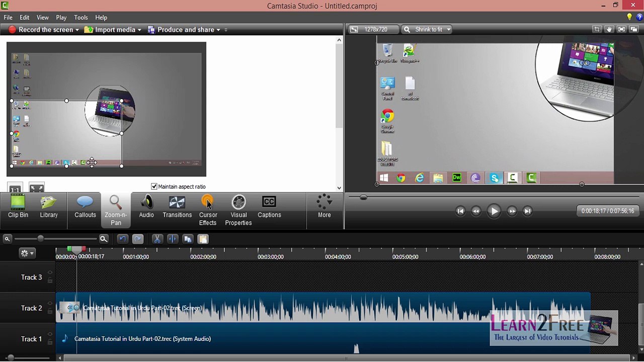Toggle Track 2 lock
644x362 pixels.
(50, 311)
